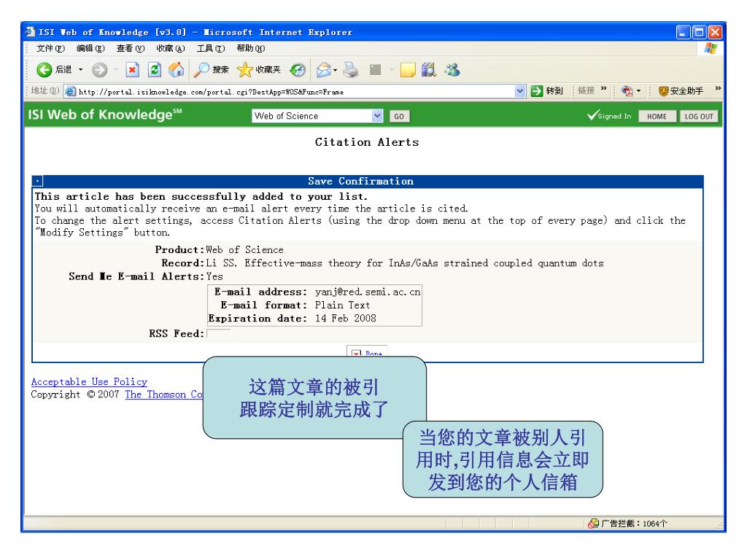Image resolution: width=747 pixels, height=560 pixels.
Task: Open The Thomson Corporation link
Action: [164, 394]
